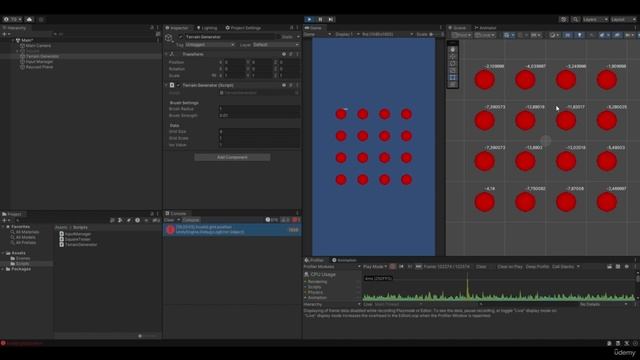Open the global search magnifier icon
The width and height of the screenshot is (640, 360).
coord(576,19)
